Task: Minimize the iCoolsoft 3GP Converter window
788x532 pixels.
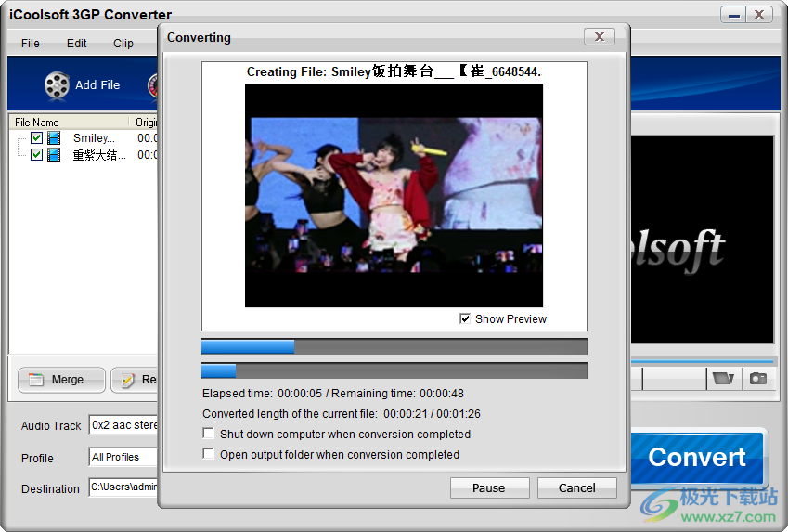Action: coord(733,15)
